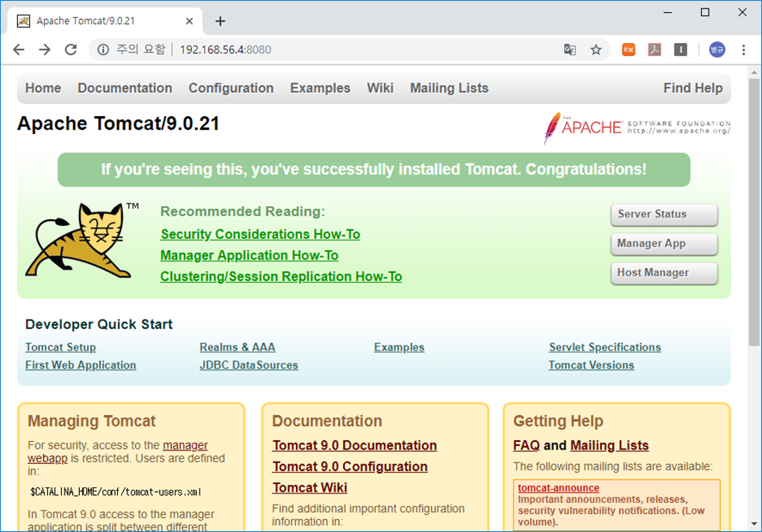Viewport: 762px width, 532px height.
Task: Open Tomcat 9.0 Configuration link
Action: [350, 467]
